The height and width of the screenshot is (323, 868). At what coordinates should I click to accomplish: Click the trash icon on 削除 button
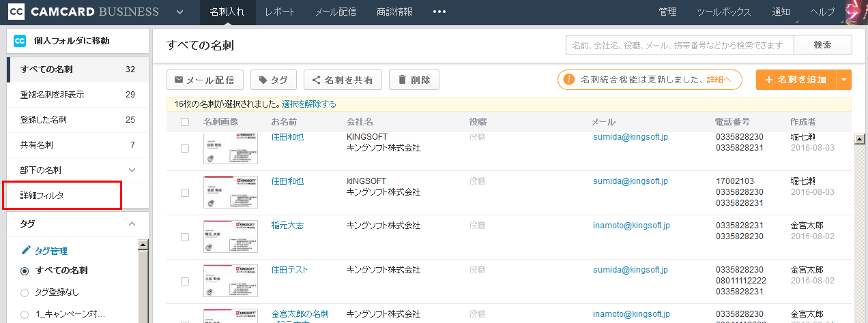point(402,80)
